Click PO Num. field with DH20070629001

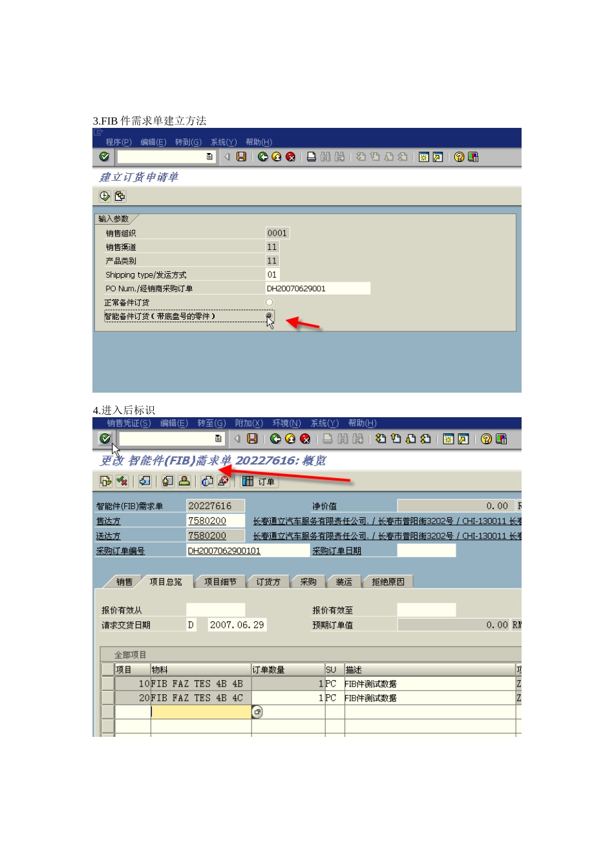(318, 288)
